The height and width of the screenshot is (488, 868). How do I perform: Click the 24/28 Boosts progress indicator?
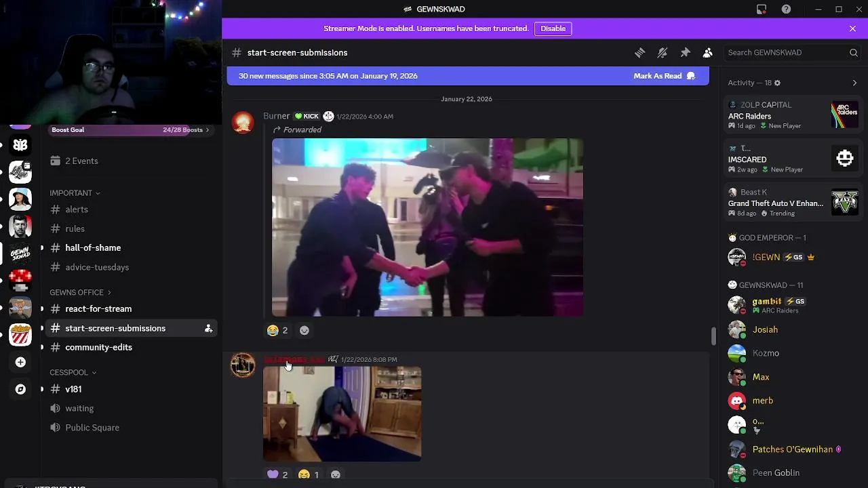(182, 130)
